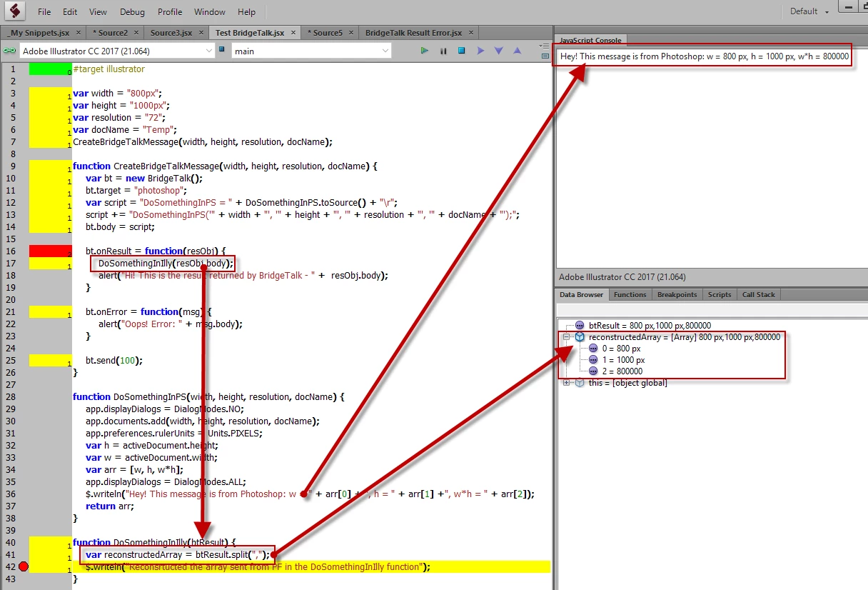Screen dimensions: 868x590
Task: Collapse the reconstructedArray tree node
Action: pos(567,337)
